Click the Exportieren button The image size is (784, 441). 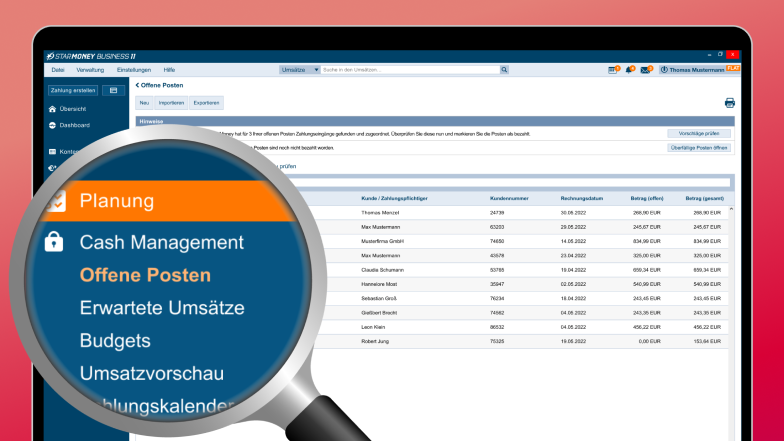point(207,103)
